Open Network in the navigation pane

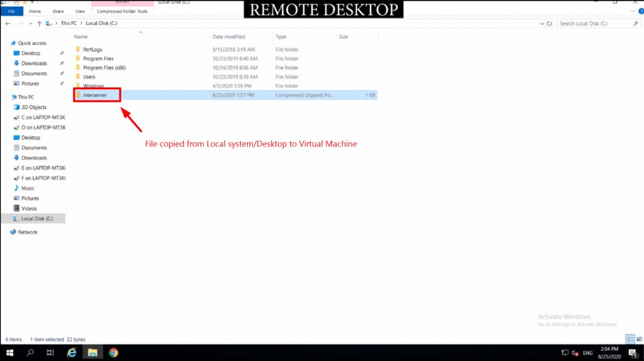(x=28, y=232)
